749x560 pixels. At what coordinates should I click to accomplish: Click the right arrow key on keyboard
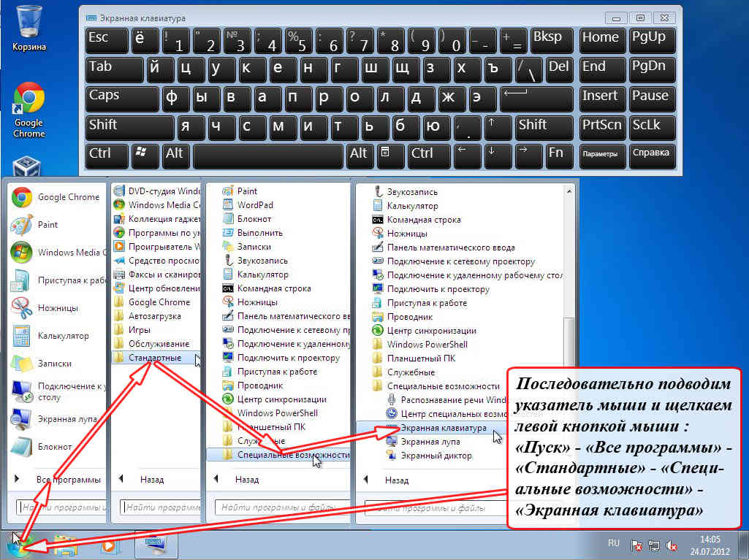528,156
